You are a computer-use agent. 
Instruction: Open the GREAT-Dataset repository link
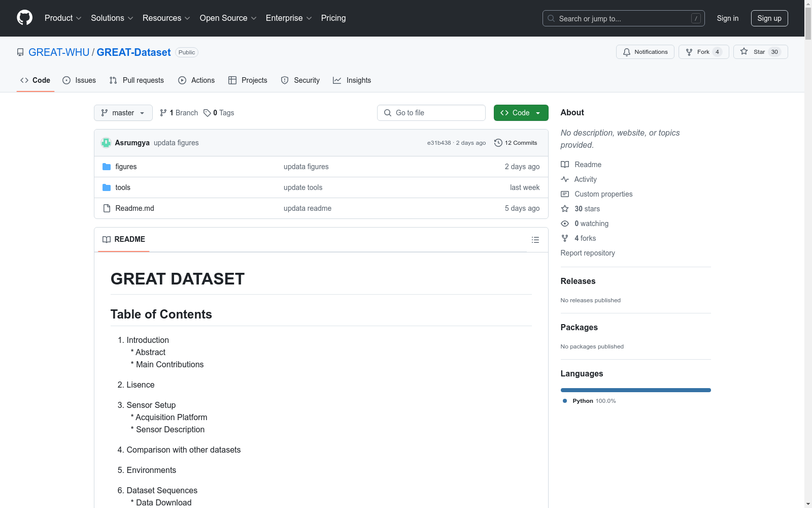134,52
